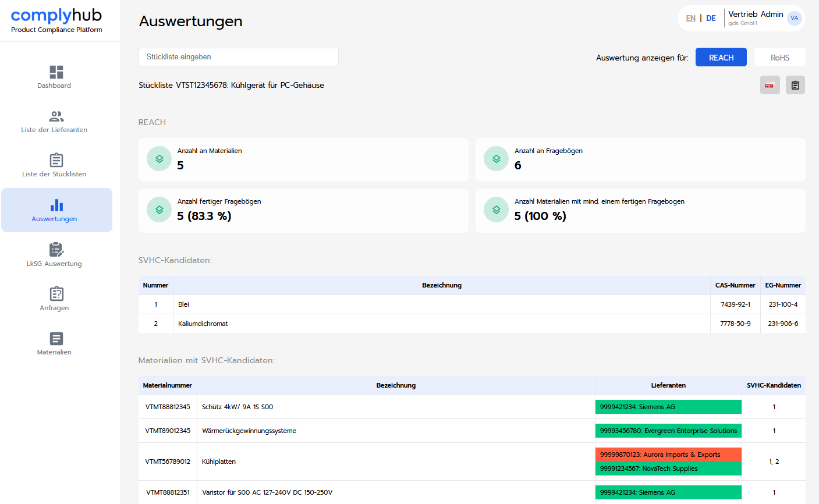Viewport: 819px width, 504px height.
Task: Go to Materialien menu label
Action: coord(54,352)
